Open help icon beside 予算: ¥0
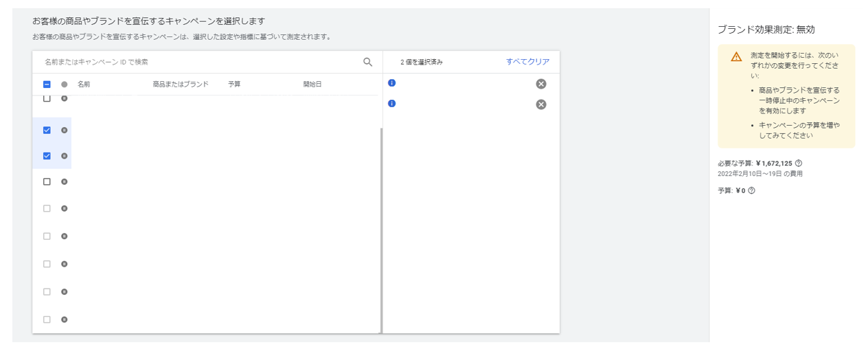Viewport: 868px width, 347px height. 751,190
